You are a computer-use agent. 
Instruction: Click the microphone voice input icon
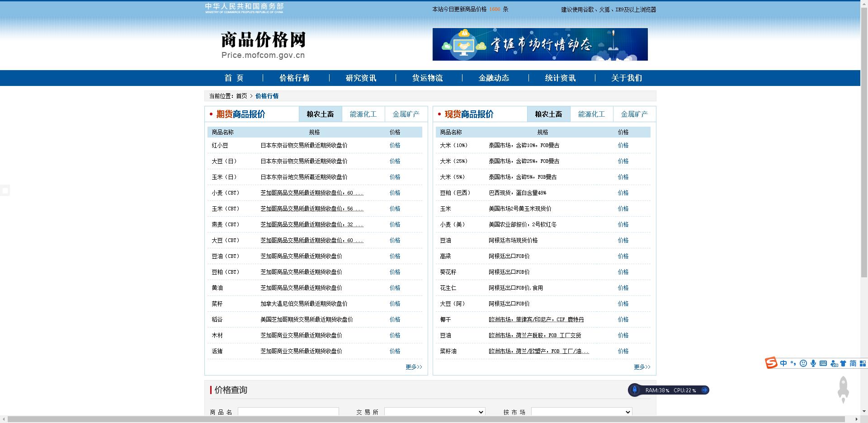[813, 363]
